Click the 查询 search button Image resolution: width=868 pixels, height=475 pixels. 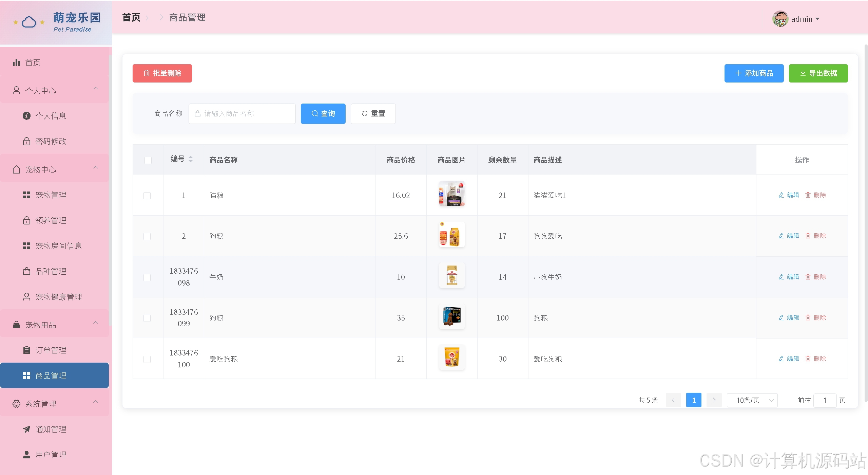point(323,113)
